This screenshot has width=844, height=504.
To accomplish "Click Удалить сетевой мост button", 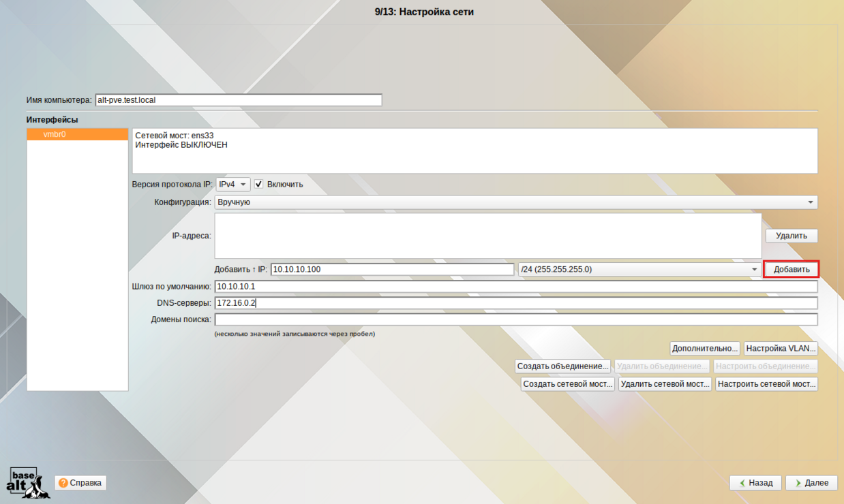I will [665, 384].
